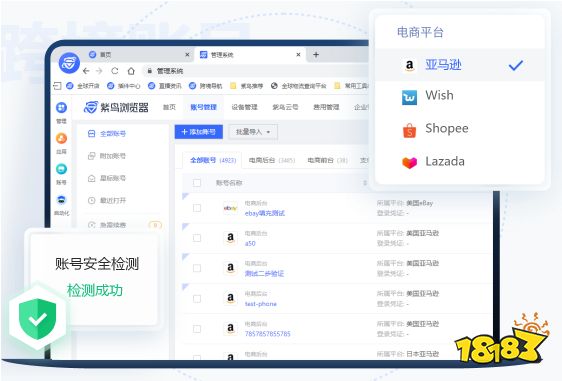Open 首页 in top navigation
Screen dimensions: 562x381
[169, 107]
